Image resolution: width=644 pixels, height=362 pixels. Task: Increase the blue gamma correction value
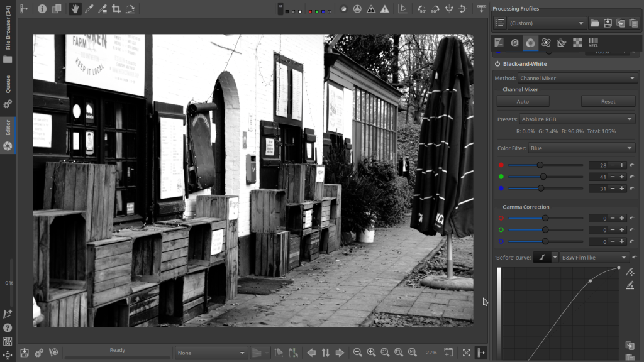[622, 241]
